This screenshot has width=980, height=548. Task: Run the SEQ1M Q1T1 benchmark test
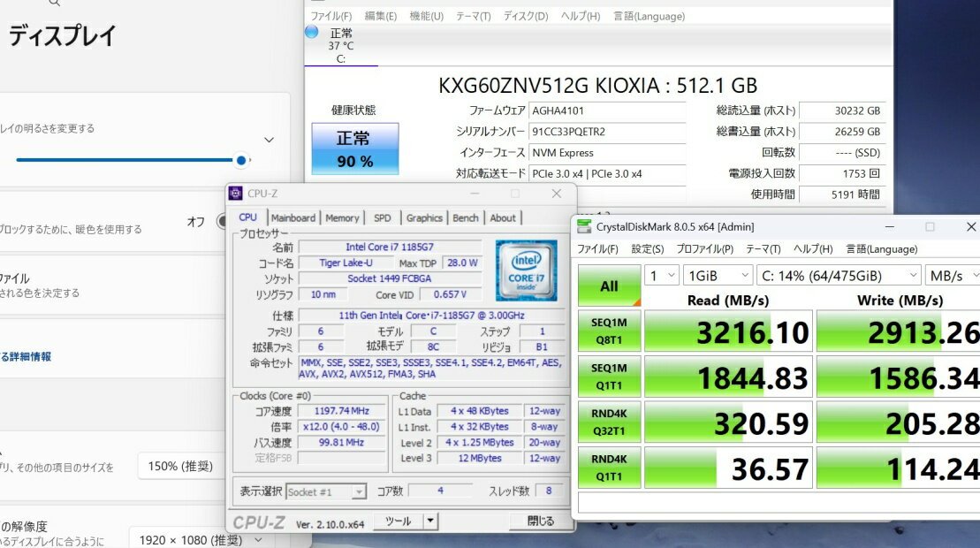(609, 377)
